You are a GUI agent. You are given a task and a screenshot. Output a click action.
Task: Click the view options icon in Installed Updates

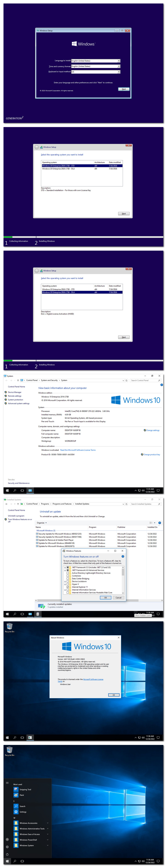151,523
